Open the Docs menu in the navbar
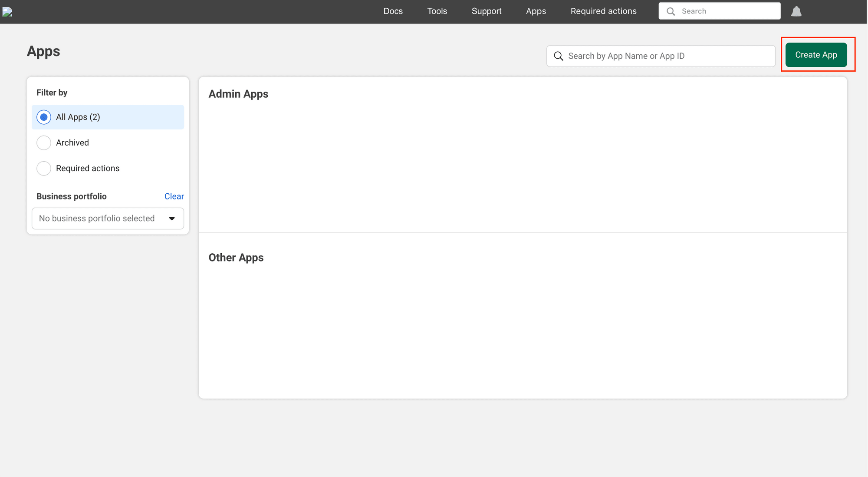The image size is (868, 477). click(393, 11)
